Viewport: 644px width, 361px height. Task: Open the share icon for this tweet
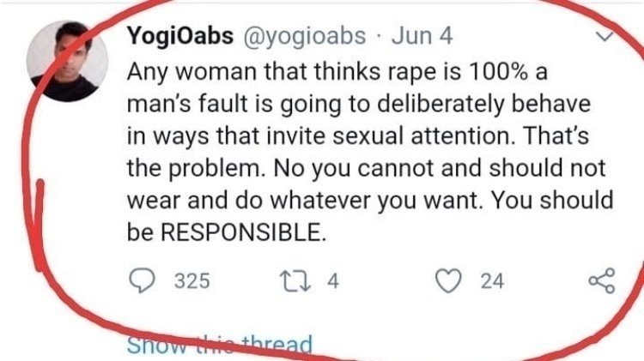(600, 281)
